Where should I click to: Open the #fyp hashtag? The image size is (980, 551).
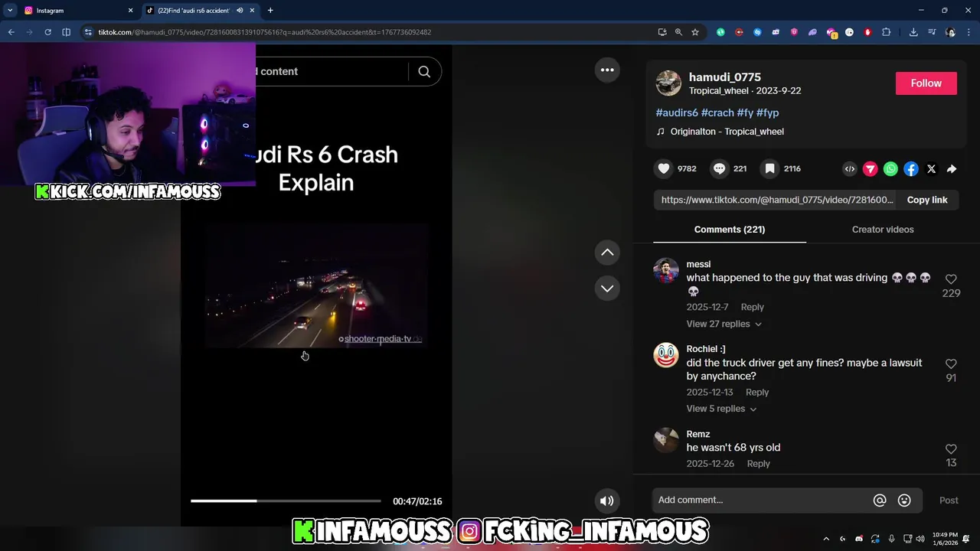point(767,112)
